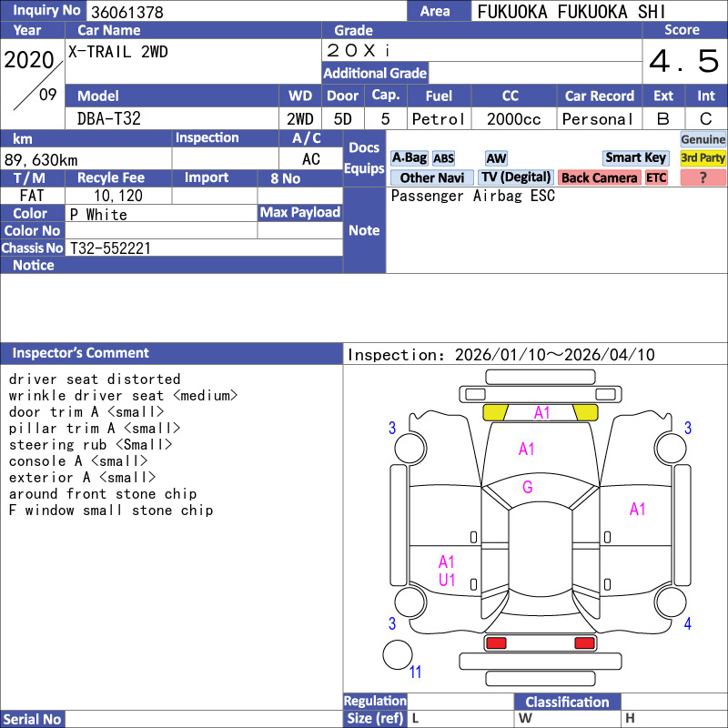Click the question mark badge

pos(703,177)
